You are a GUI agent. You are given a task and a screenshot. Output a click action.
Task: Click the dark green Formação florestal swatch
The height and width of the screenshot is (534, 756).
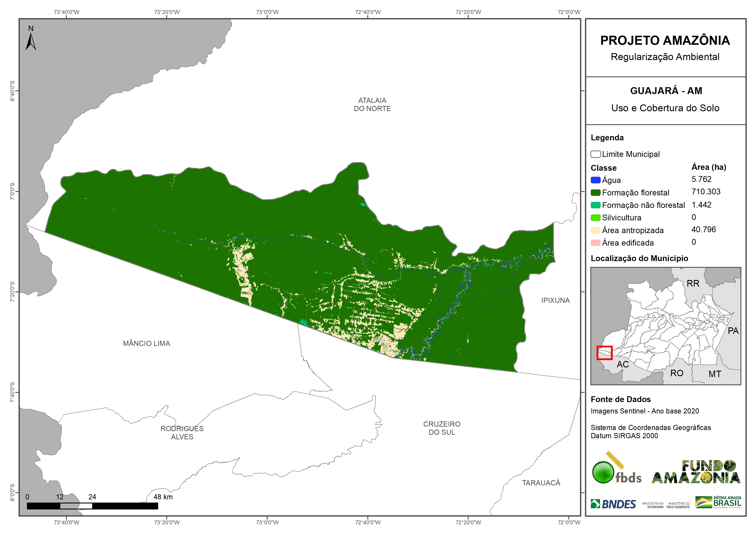pos(595,192)
